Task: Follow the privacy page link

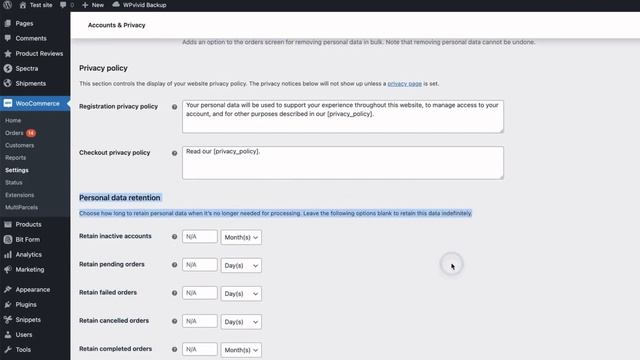Action: (x=404, y=84)
